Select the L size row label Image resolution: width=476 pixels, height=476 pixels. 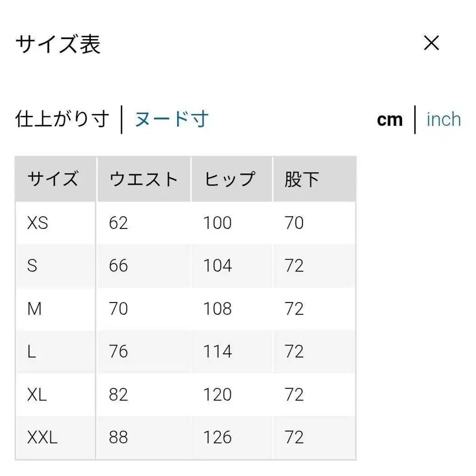[31, 352]
